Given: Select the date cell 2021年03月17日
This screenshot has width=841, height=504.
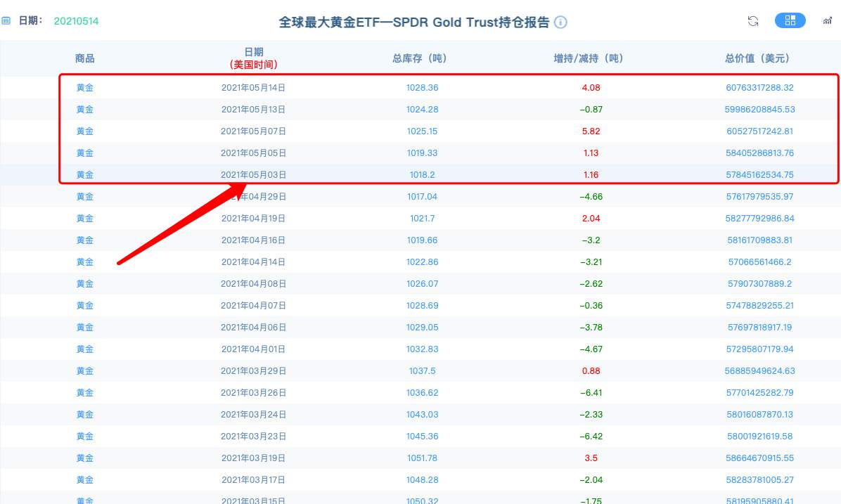Looking at the screenshot, I should pyautogui.click(x=253, y=480).
